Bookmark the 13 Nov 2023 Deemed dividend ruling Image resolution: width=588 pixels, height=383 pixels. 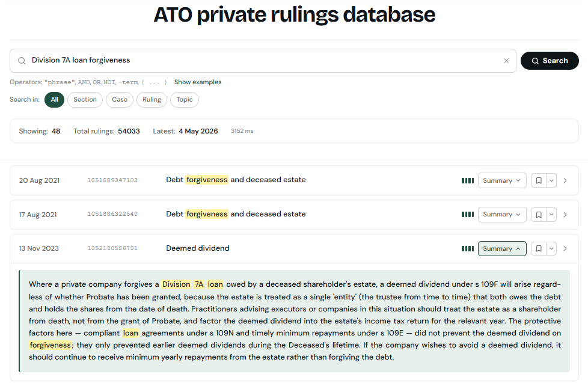point(539,248)
